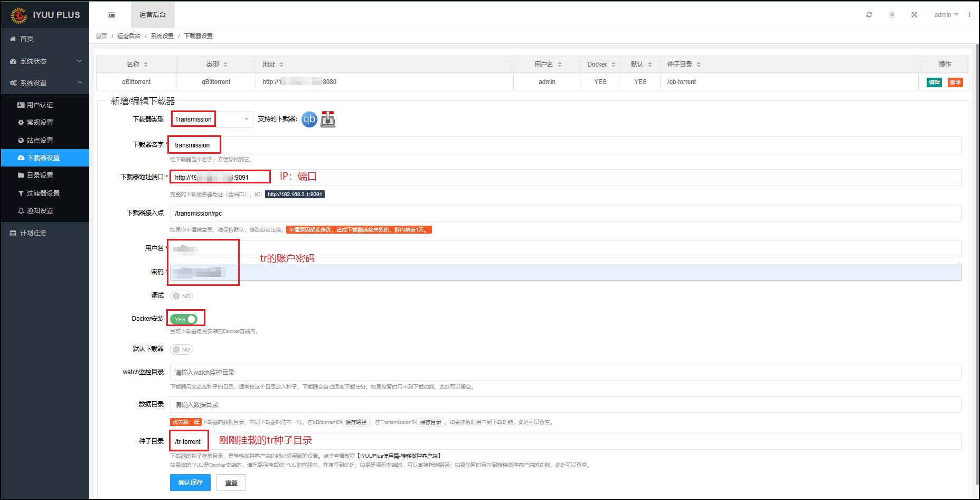Click the qBittorrent supported downloader icon
Viewport: 980px width, 500px height.
pos(309,119)
